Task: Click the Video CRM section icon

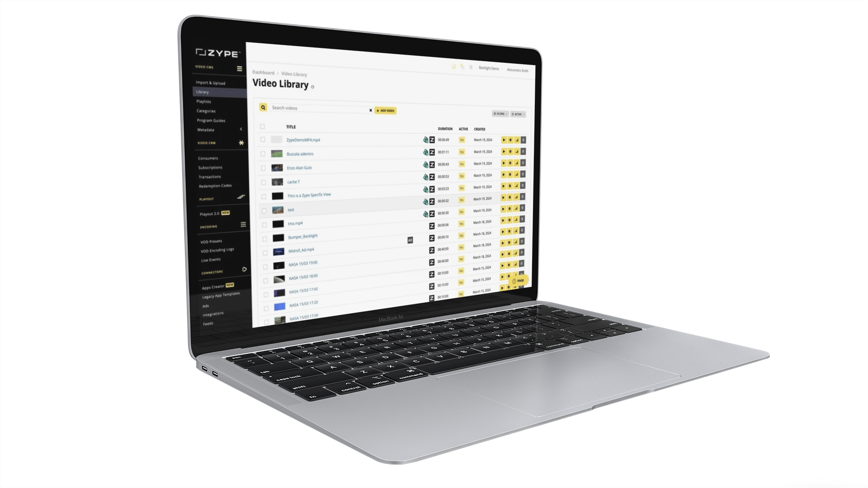Action: (241, 143)
